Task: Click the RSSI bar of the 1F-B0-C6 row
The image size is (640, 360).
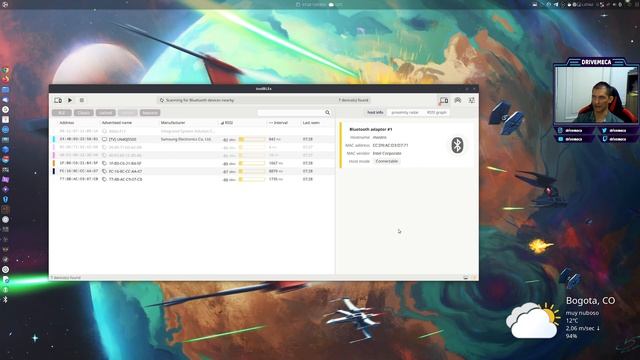Action: click(252, 163)
